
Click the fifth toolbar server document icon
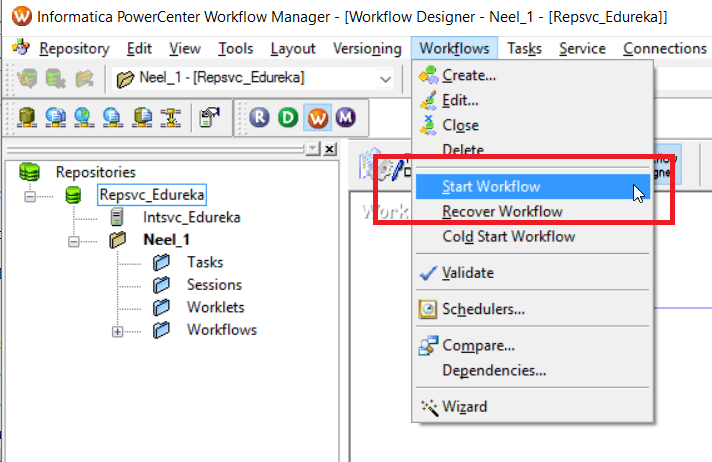click(x=142, y=117)
